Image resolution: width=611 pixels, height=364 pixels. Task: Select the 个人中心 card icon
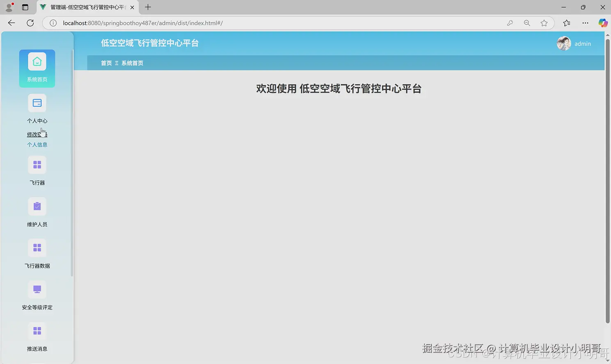click(37, 103)
